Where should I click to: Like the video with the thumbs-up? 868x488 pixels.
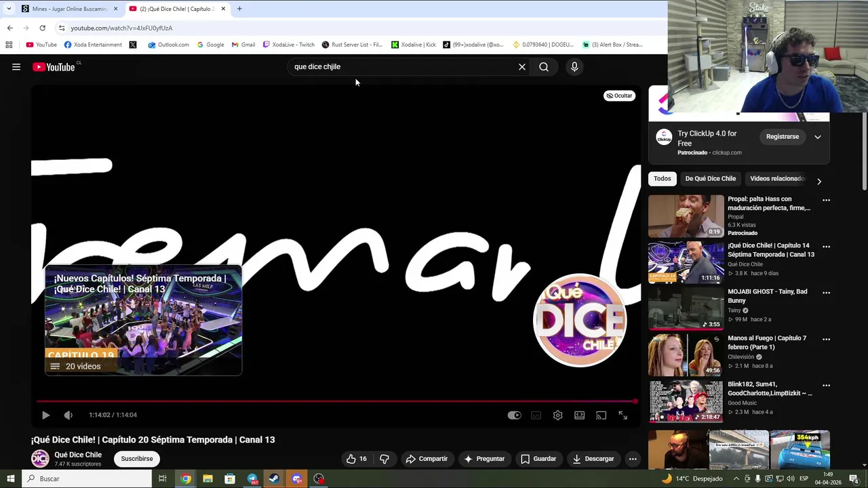click(x=356, y=459)
